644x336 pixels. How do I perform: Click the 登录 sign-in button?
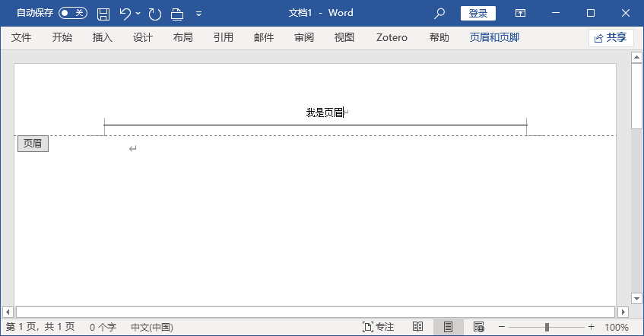click(478, 13)
